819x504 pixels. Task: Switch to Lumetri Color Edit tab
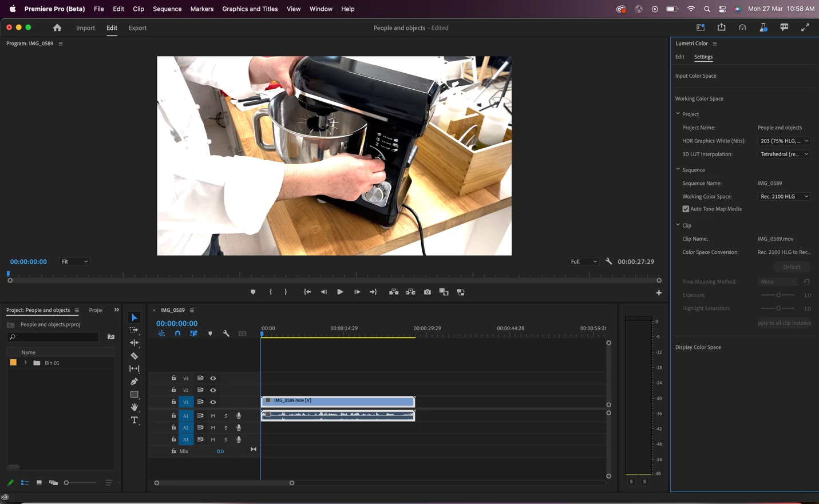pos(680,57)
